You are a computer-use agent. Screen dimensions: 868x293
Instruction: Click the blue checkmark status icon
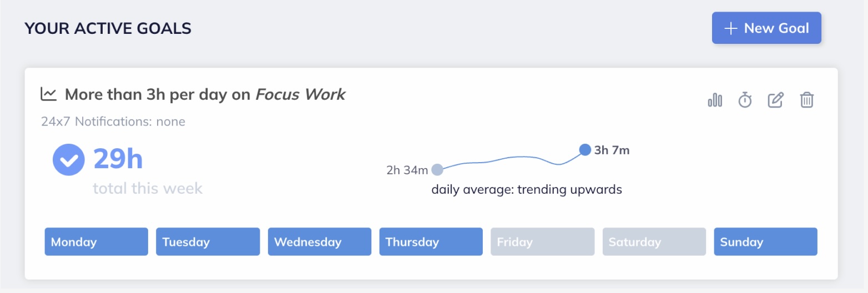tap(69, 160)
